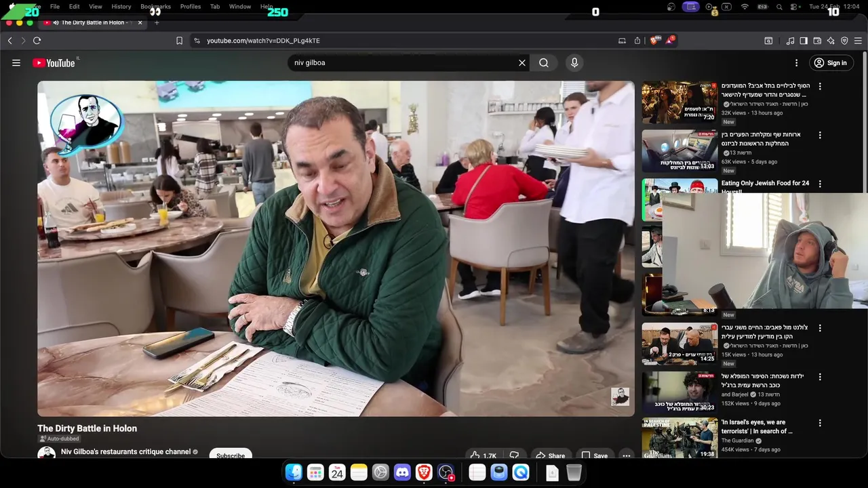
Task: Open options for Eating Only Jewish Food video
Action: coord(820,184)
